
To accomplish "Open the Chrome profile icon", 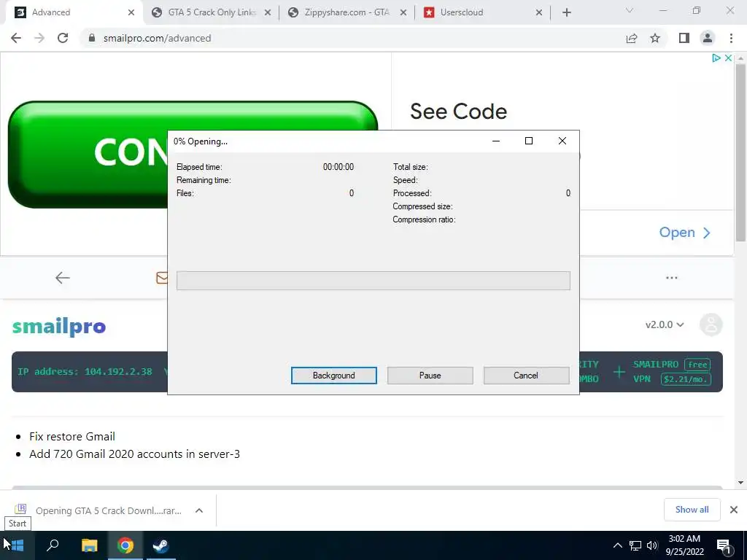I will point(708,38).
